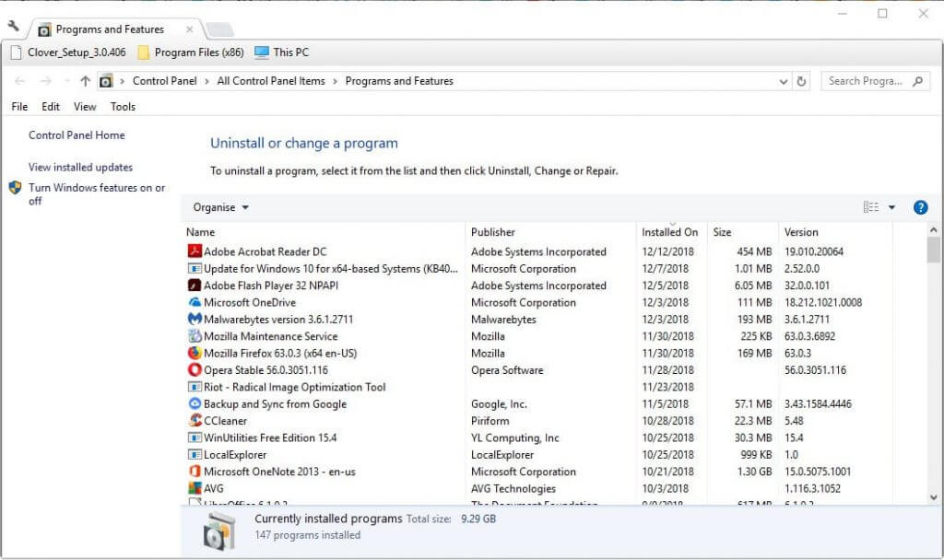944x560 pixels.
Task: Click the AVG program icon
Action: (195, 488)
